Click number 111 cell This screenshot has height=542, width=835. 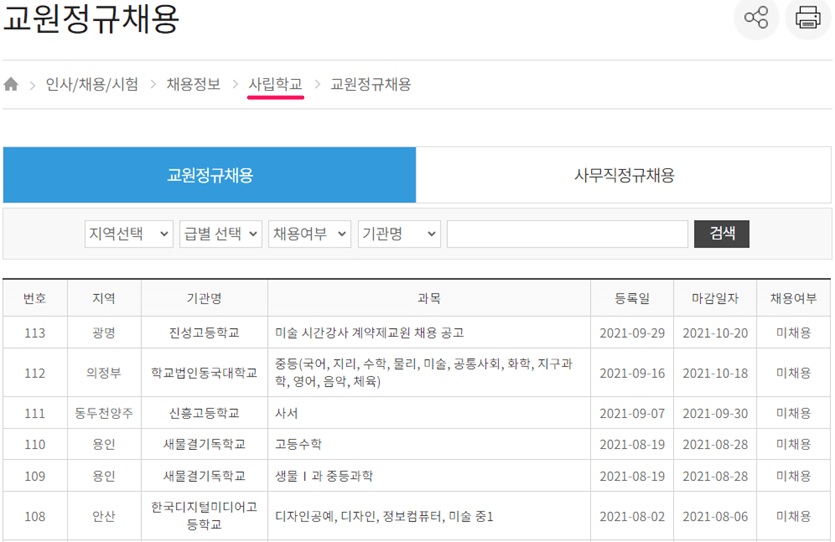click(x=35, y=413)
